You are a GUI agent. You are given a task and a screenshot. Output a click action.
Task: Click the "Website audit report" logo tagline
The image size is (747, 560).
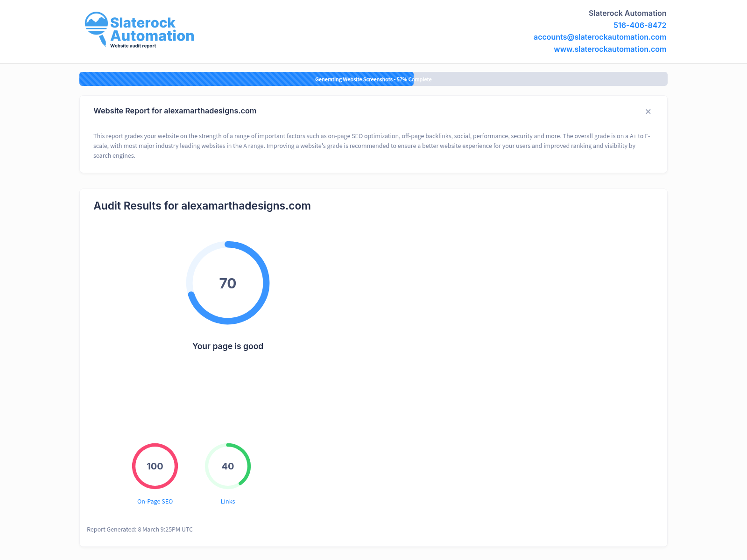133,46
